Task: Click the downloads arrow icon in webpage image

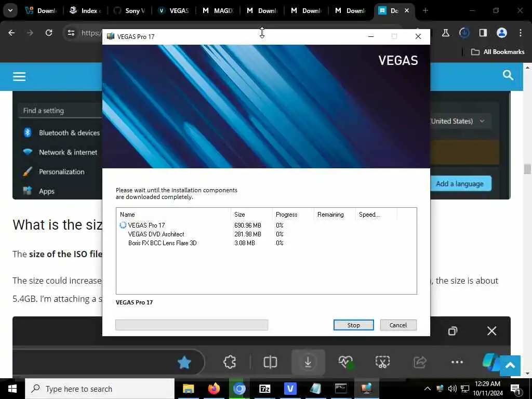Action: coord(308,362)
